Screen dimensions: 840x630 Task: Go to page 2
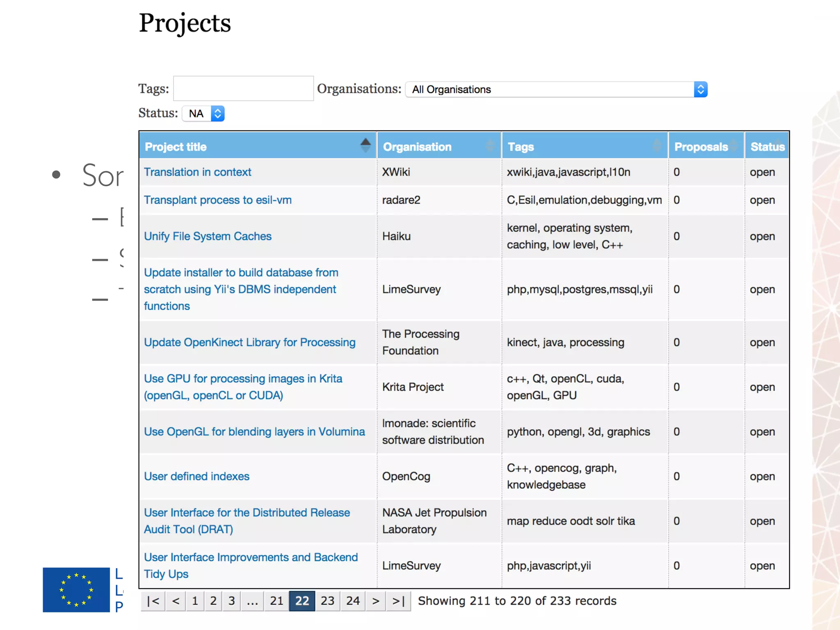pyautogui.click(x=213, y=601)
